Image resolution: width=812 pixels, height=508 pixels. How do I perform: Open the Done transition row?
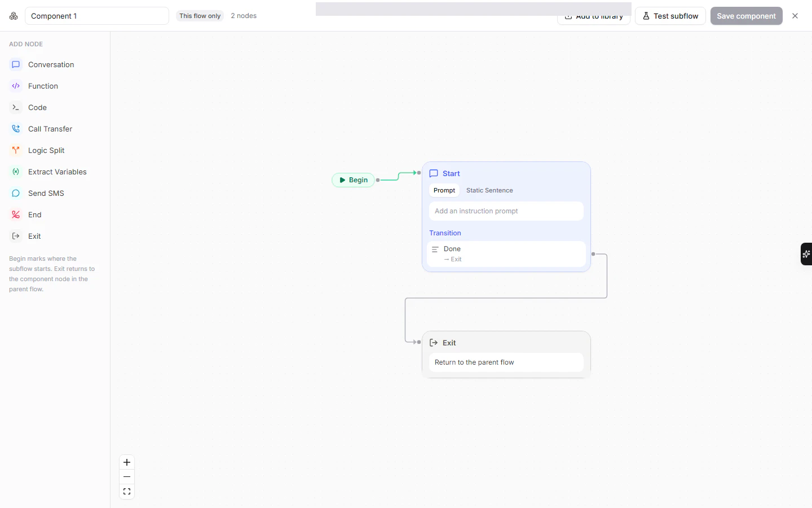tap(506, 254)
